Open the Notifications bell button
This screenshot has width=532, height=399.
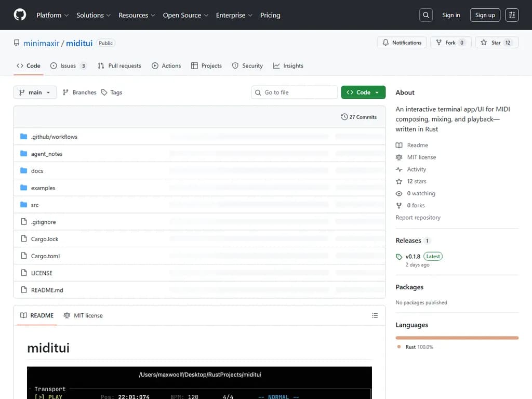(402, 43)
